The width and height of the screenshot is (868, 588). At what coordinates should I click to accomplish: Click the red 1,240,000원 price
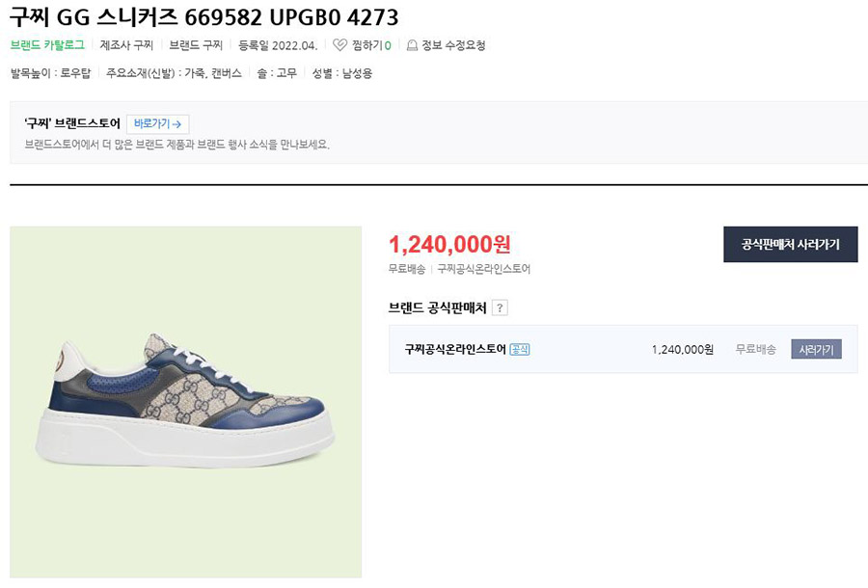449,245
